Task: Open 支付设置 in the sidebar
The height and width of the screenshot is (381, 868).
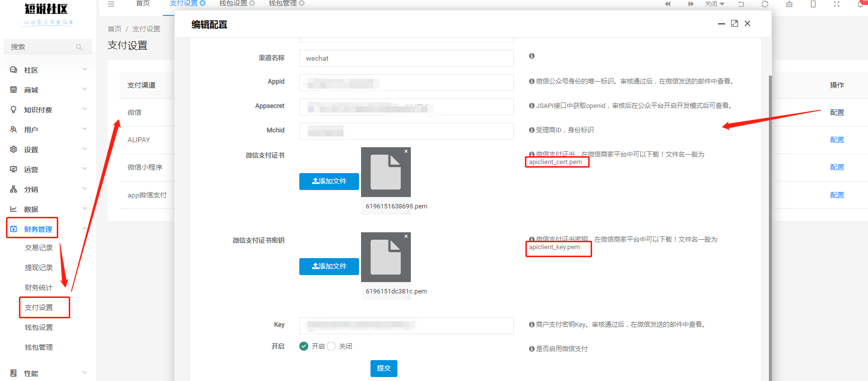Action: point(39,307)
